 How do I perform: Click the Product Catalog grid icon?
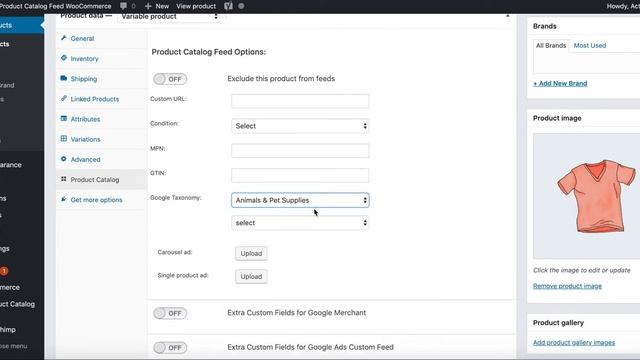coord(64,179)
